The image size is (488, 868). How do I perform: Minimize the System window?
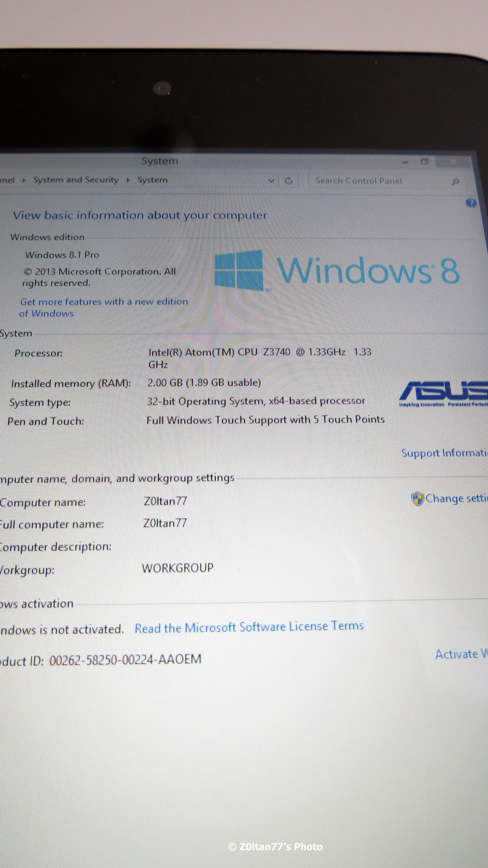tap(405, 162)
